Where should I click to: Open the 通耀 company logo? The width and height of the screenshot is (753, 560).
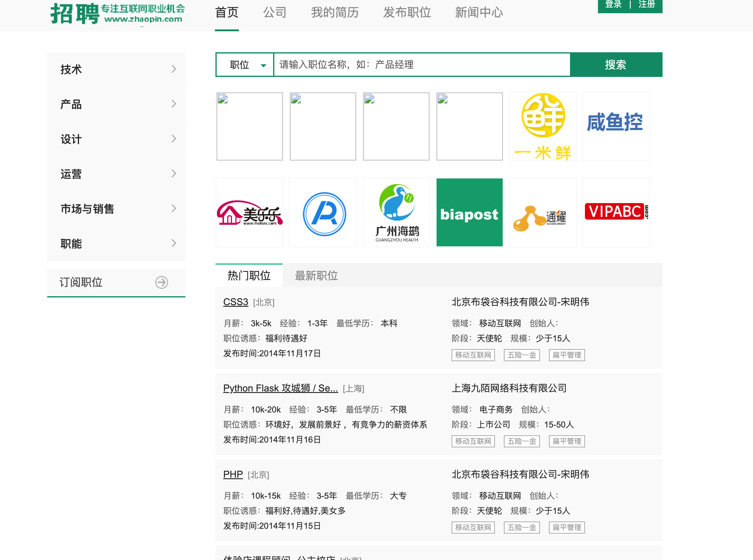point(543,212)
